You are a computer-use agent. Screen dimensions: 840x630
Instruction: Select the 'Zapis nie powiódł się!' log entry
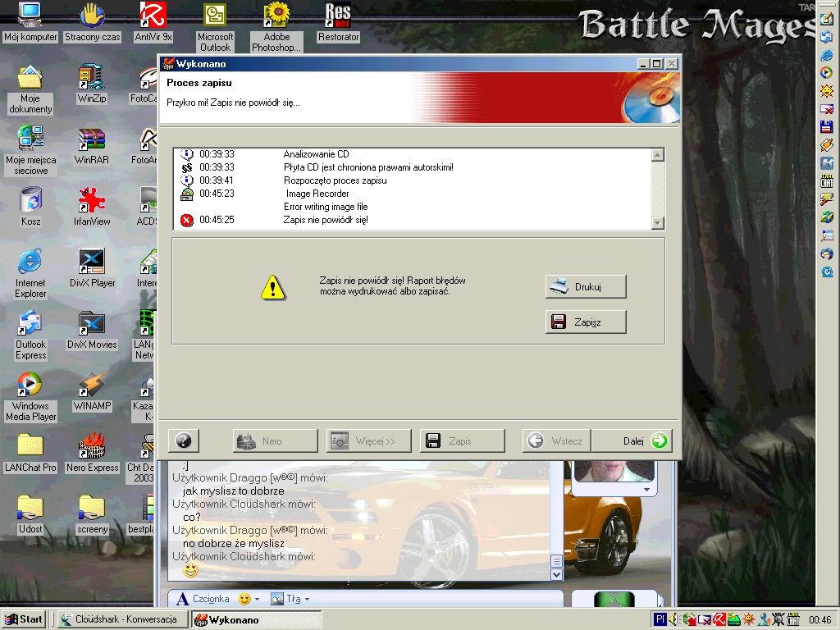pos(325,220)
